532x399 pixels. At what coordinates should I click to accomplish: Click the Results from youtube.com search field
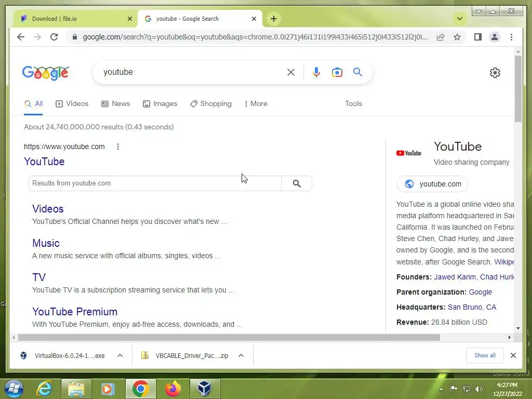[x=155, y=183]
